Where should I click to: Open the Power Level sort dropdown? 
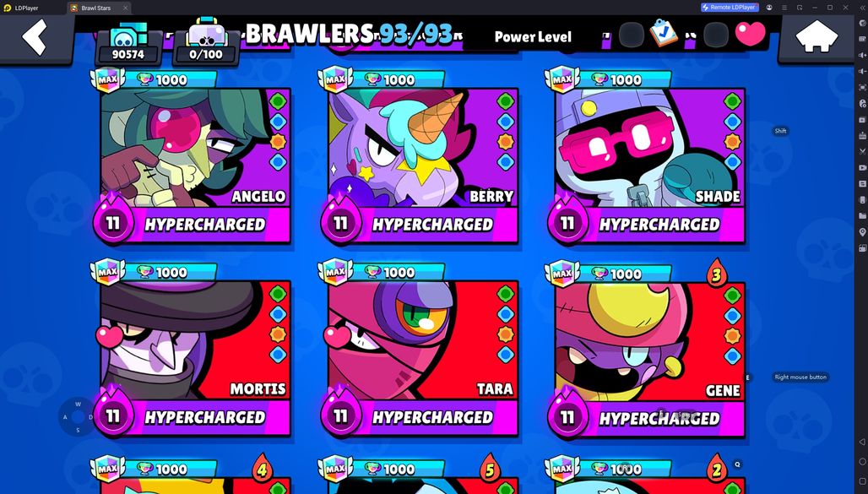[533, 37]
